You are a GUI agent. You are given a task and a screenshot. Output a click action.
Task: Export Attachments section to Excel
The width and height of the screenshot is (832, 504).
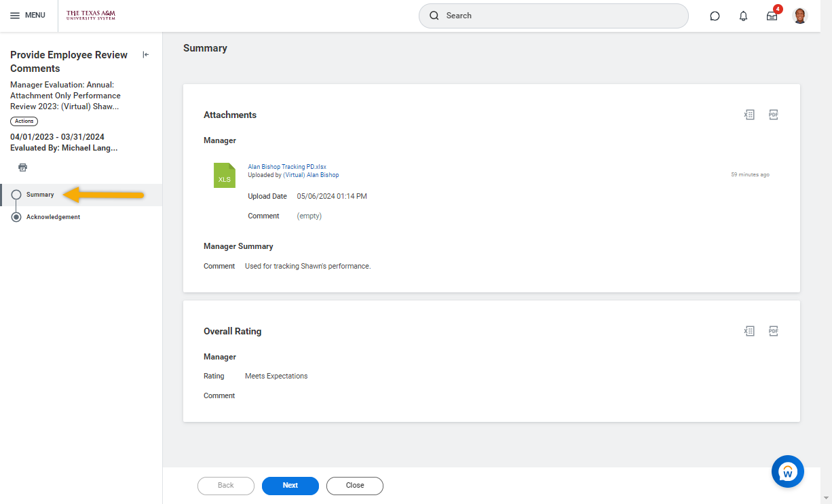click(x=749, y=115)
